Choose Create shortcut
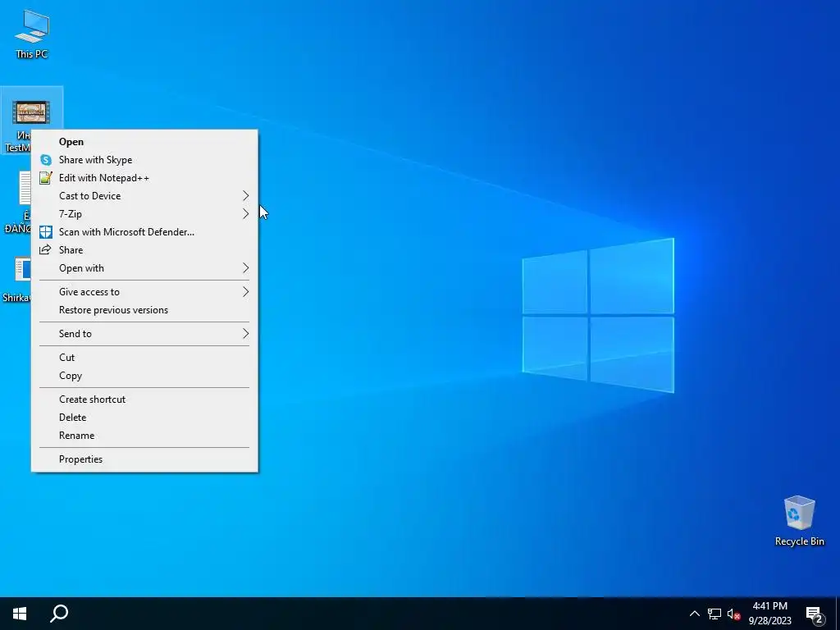The image size is (840, 630). pos(144,399)
